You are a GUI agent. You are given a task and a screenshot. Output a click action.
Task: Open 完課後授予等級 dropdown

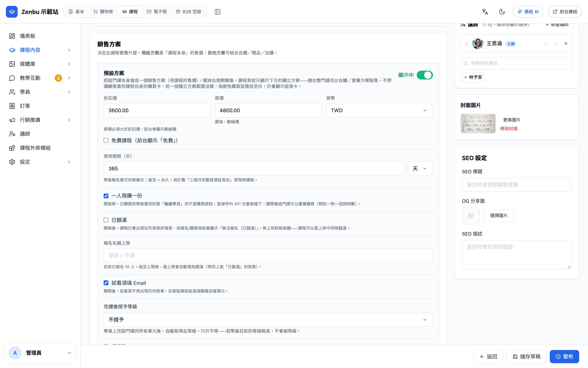pos(268,320)
